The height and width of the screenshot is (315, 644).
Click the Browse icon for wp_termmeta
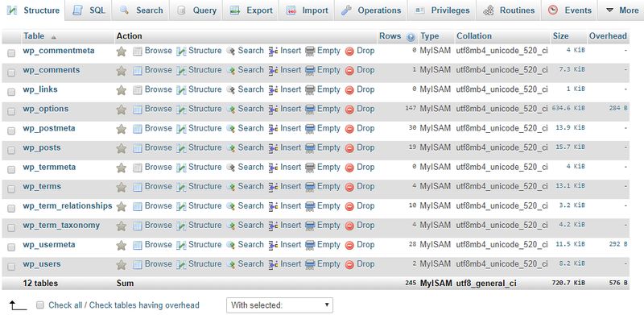pyautogui.click(x=138, y=168)
